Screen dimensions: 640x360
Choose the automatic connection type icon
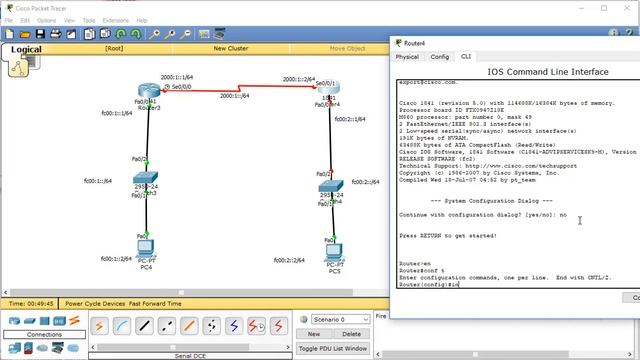[99, 326]
